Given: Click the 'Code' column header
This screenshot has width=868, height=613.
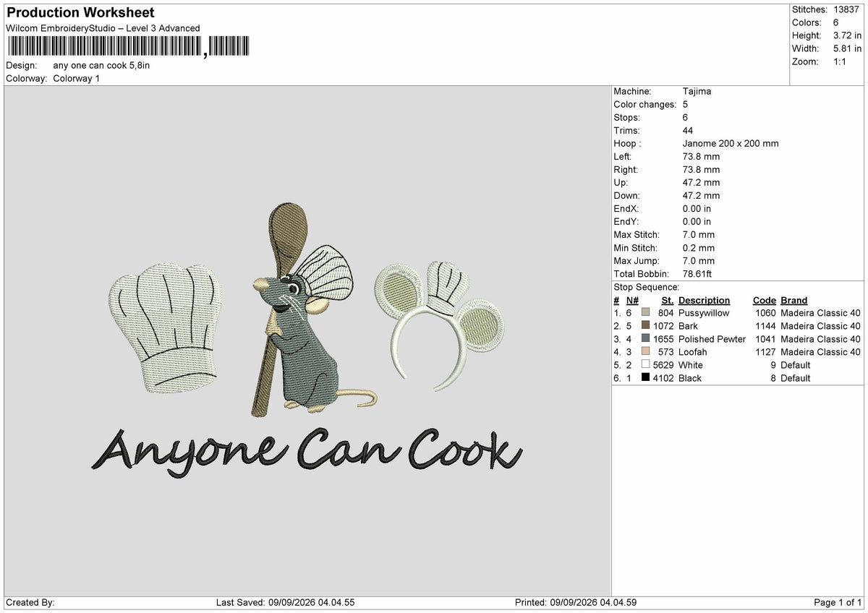Looking at the screenshot, I should click(x=764, y=300).
